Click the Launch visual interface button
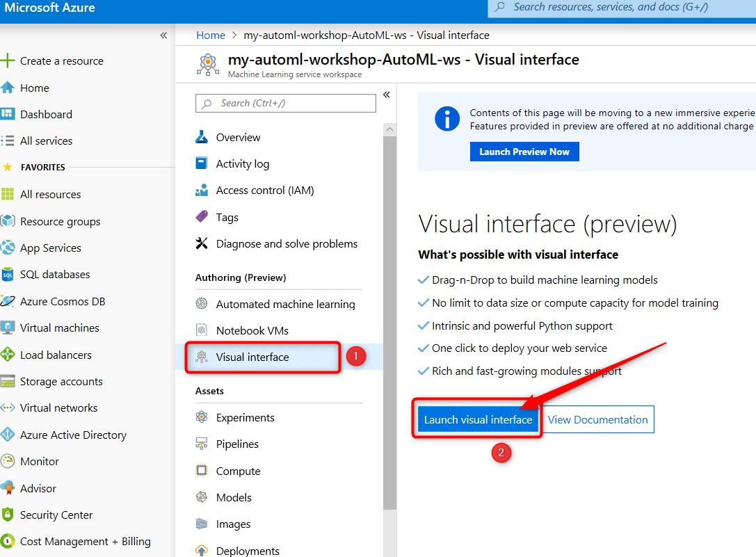The image size is (756, 557). pos(478,419)
